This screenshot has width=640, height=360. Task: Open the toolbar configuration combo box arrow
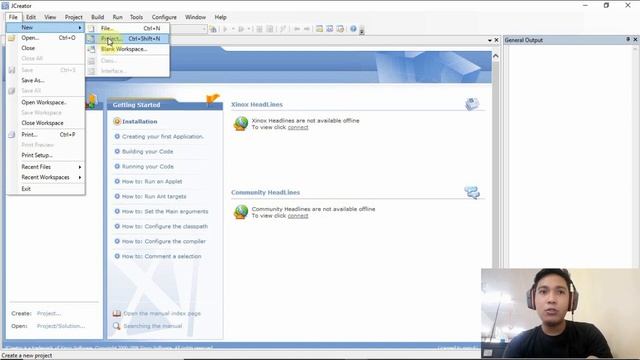point(204,29)
